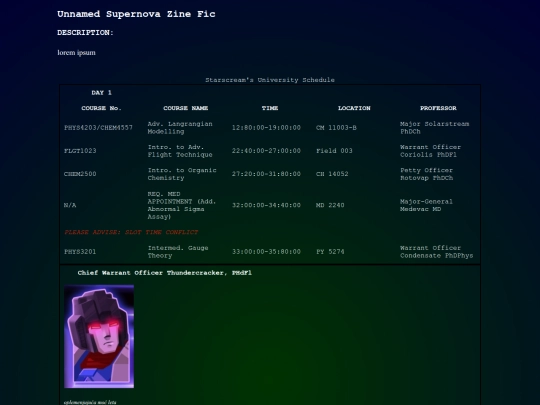Click the 'COURSE No.' column header

[102, 108]
